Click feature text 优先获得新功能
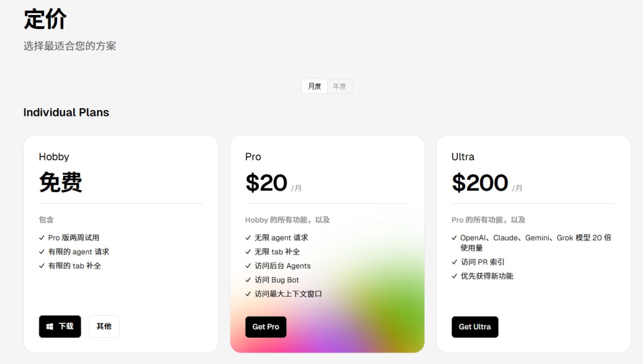 pyautogui.click(x=487, y=276)
